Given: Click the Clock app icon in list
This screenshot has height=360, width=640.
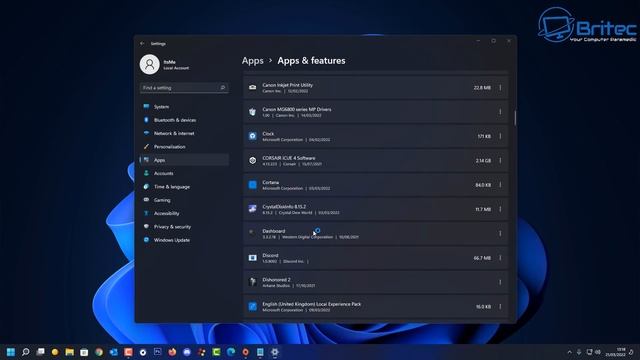Looking at the screenshot, I should pyautogui.click(x=253, y=136).
